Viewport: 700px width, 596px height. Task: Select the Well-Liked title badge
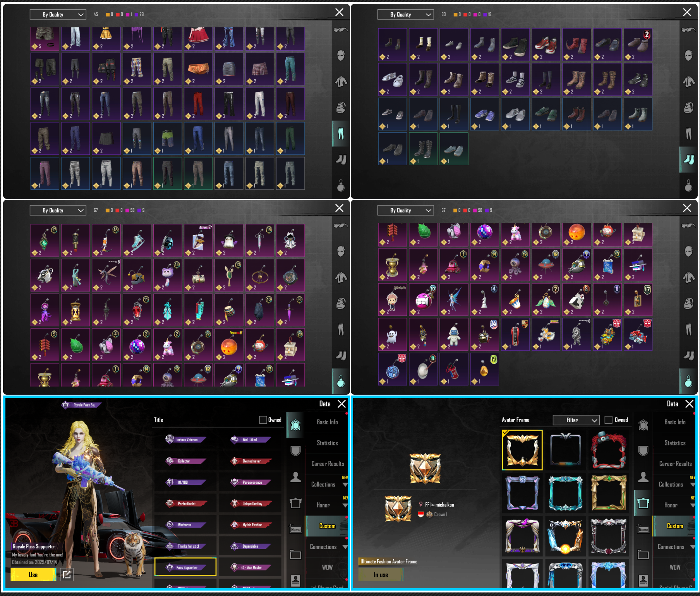click(x=250, y=440)
